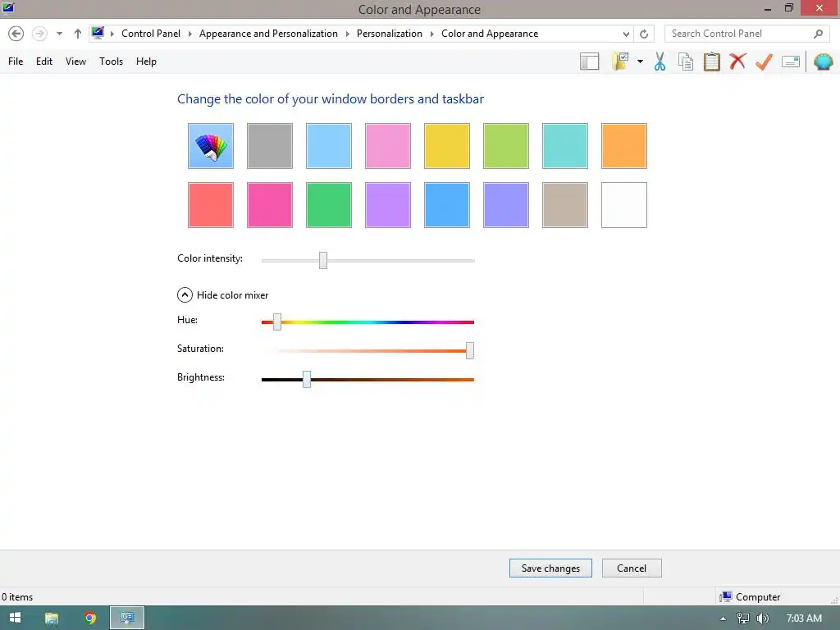The image size is (840, 630).
Task: Pick the light sky blue swatch
Action: pyautogui.click(x=328, y=146)
